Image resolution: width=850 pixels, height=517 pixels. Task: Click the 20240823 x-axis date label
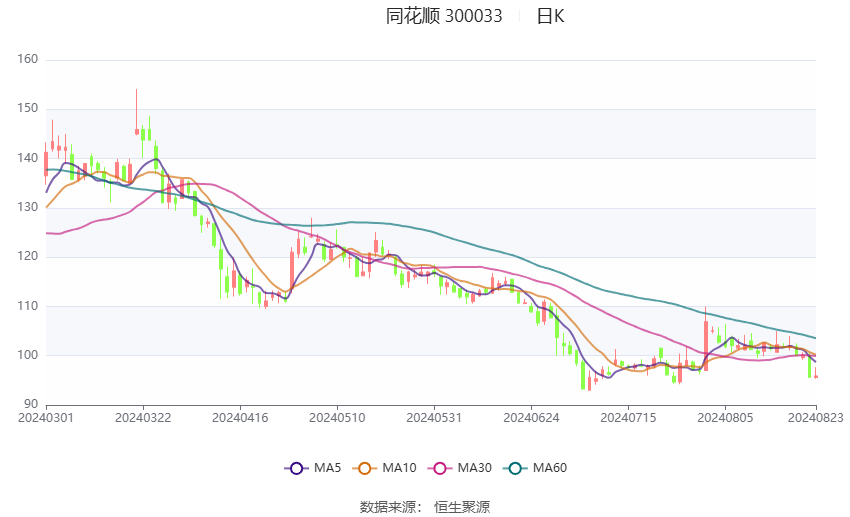816,418
